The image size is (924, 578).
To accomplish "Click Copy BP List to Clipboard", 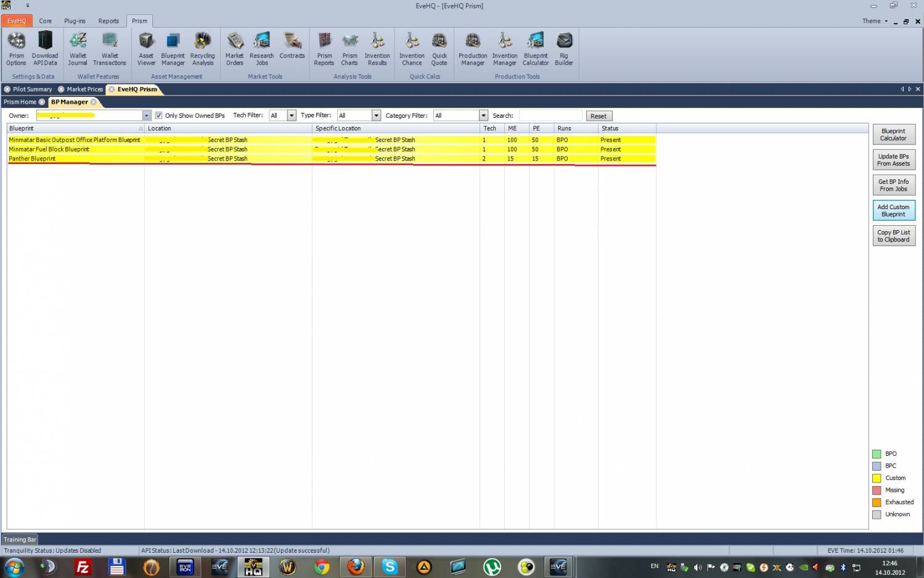I will pos(893,236).
